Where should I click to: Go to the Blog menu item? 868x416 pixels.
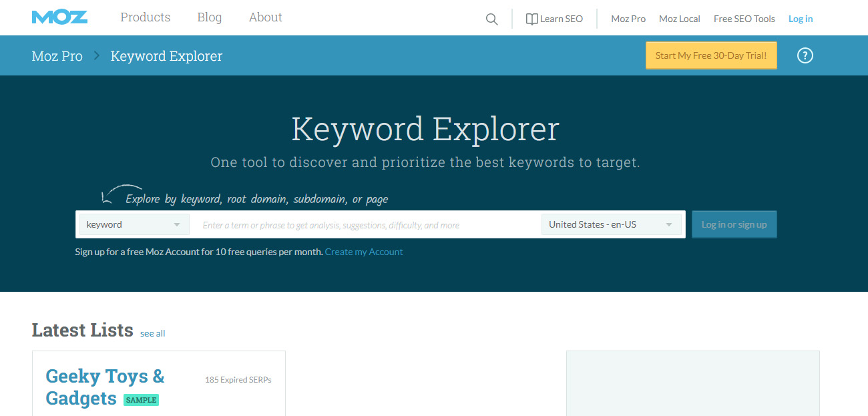point(209,17)
